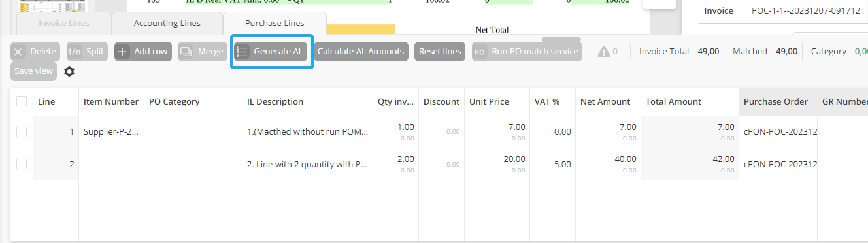The height and width of the screenshot is (243, 868).
Task: Click the Discount column header
Action: [x=441, y=101]
